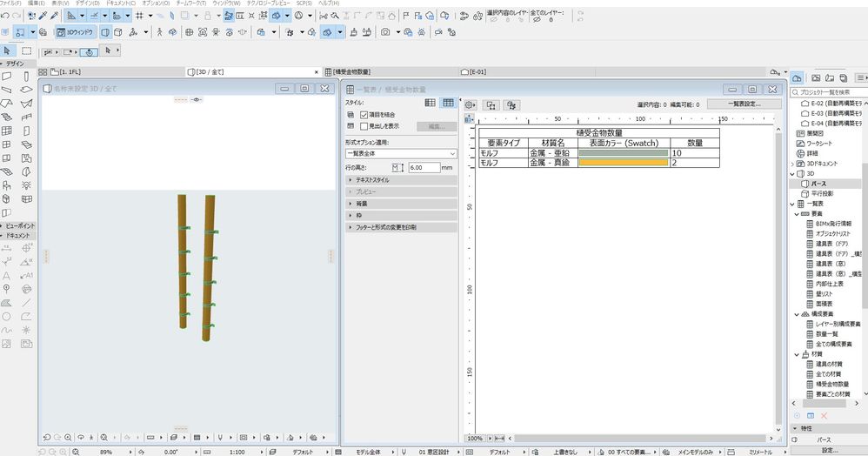
Task: Enable the 見出しを表示 checkbox
Action: click(364, 125)
